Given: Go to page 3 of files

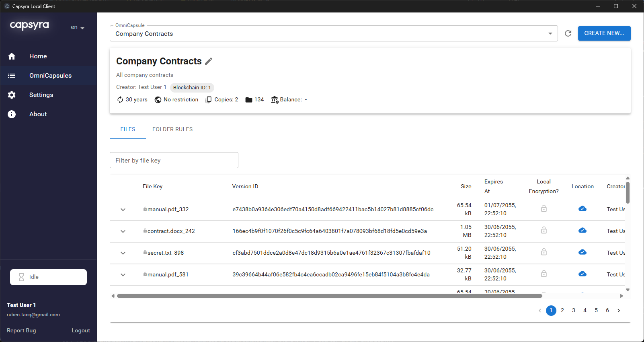Looking at the screenshot, I should point(574,311).
